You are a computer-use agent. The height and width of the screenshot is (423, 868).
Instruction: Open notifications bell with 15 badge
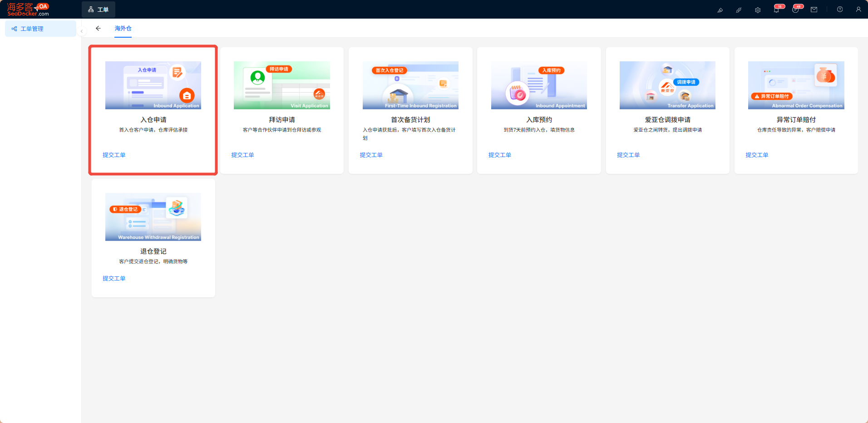coord(777,9)
